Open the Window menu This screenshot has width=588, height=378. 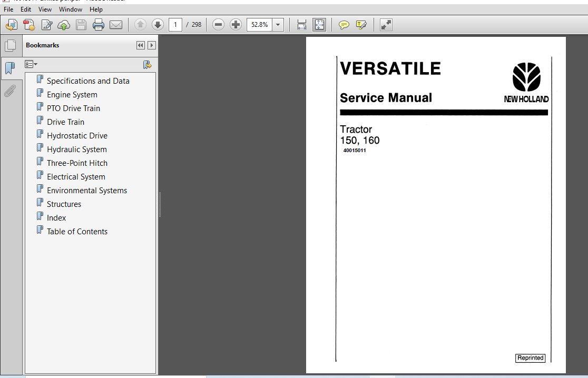pos(71,9)
